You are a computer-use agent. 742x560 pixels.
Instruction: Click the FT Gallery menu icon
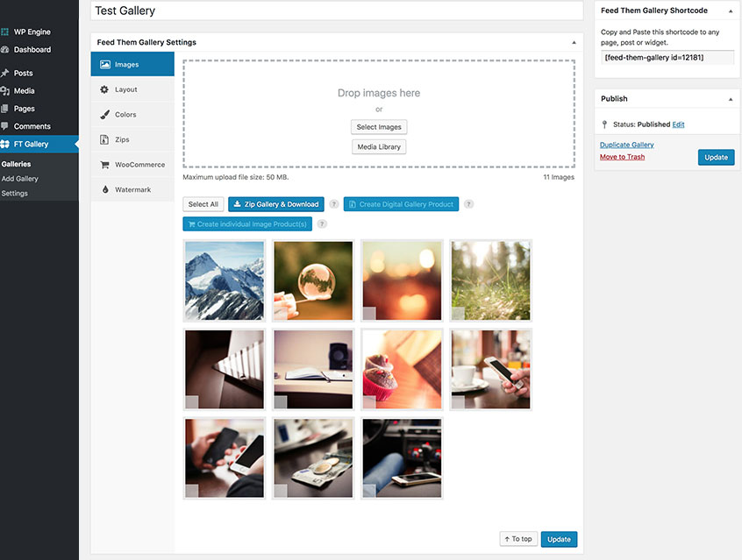[x=4, y=145]
